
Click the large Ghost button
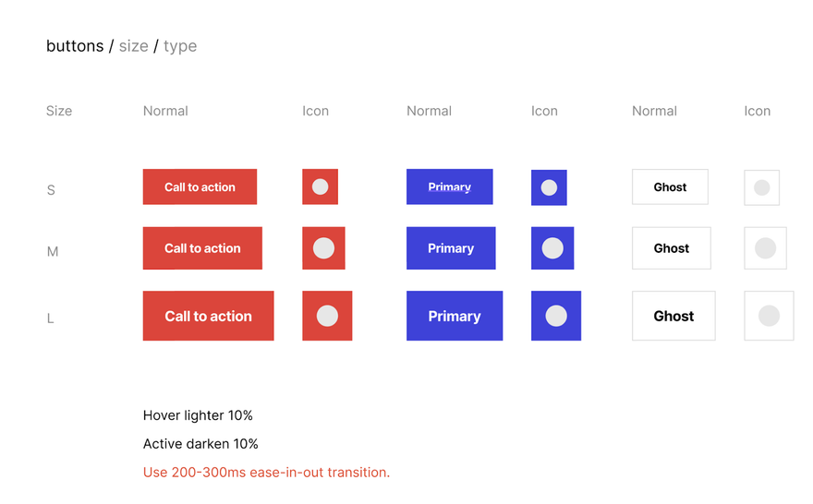pyautogui.click(x=673, y=316)
